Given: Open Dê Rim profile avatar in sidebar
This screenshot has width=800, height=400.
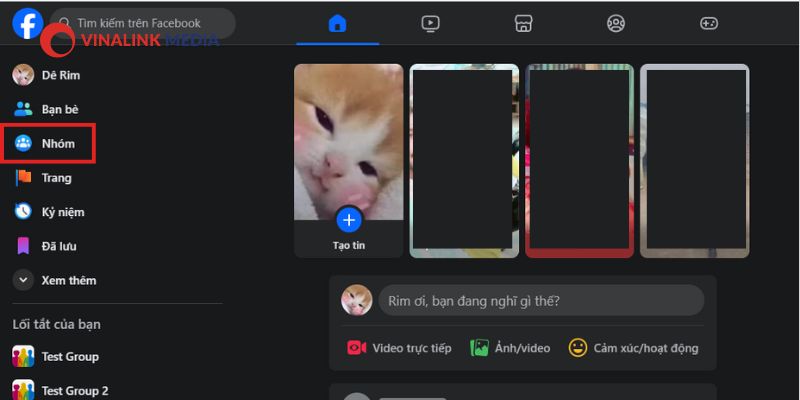Looking at the screenshot, I should point(23,75).
